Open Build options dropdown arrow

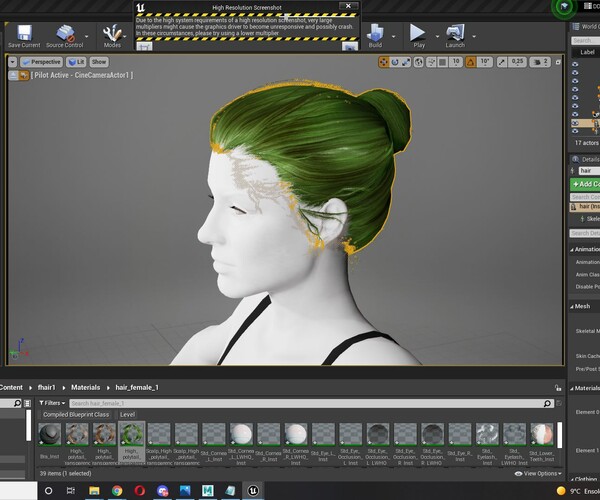point(393,37)
